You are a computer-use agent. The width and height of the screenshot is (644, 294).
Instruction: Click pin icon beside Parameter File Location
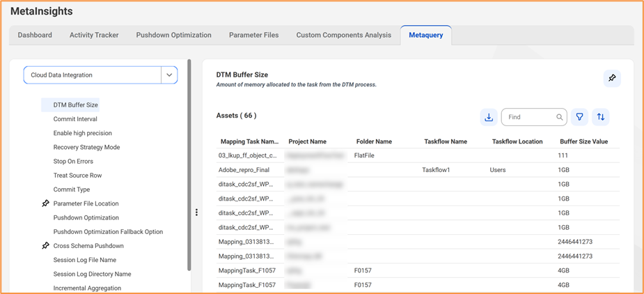point(45,203)
